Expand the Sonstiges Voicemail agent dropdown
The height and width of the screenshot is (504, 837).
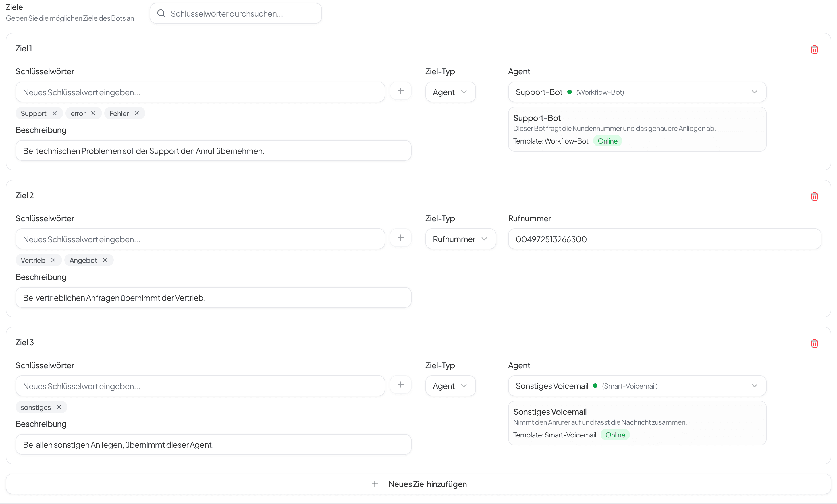[637, 386]
